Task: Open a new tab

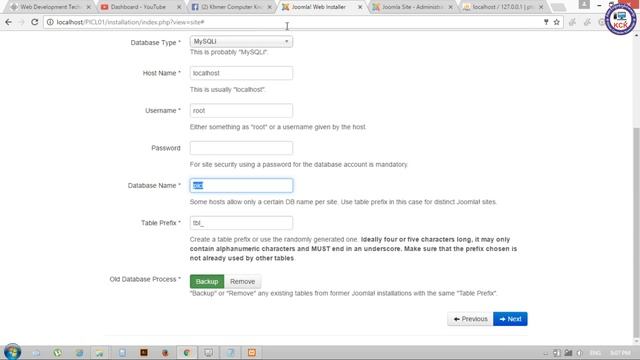Action: coord(558,7)
